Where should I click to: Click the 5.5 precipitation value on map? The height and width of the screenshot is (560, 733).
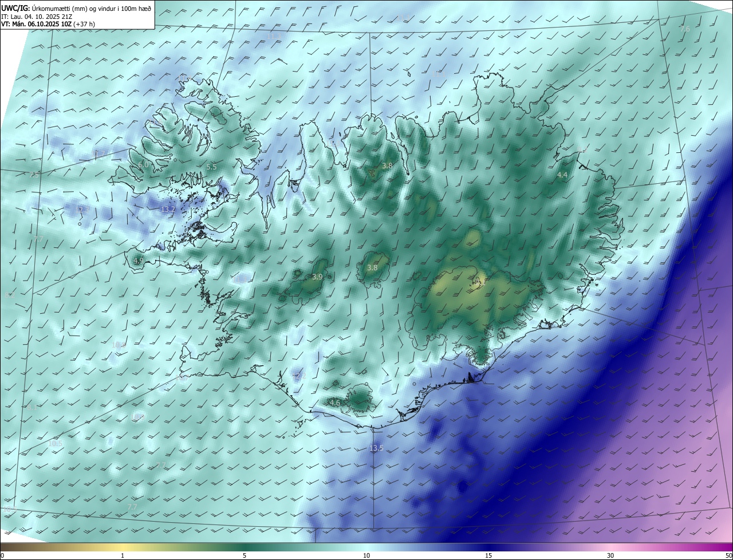tap(211, 167)
